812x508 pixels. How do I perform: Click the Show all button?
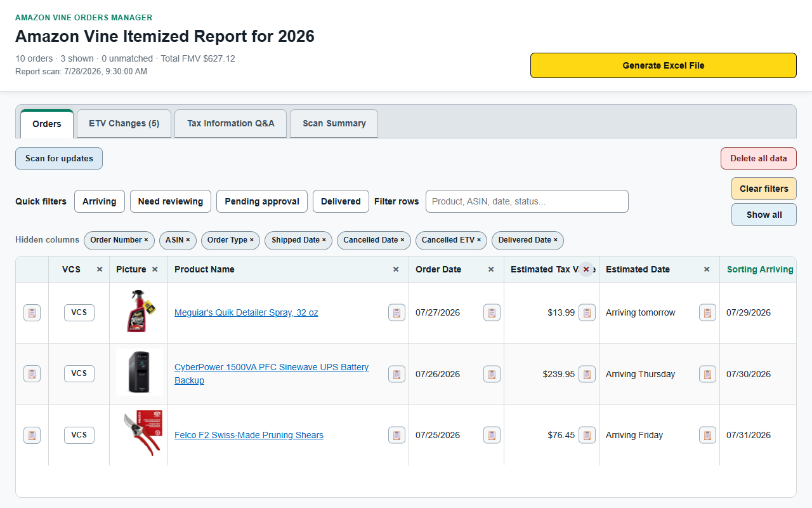(764, 215)
